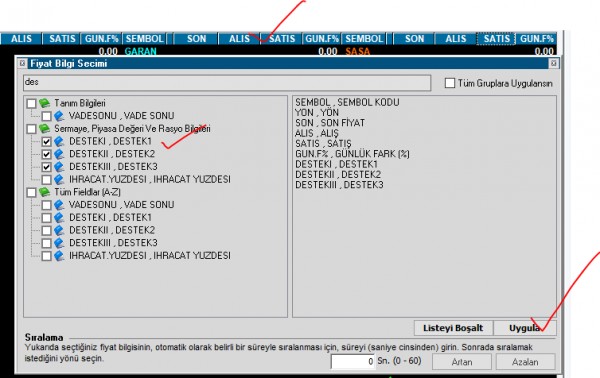Uncheck DESTEKII under Sermaye group
The width and height of the screenshot is (600, 378).
(x=46, y=154)
